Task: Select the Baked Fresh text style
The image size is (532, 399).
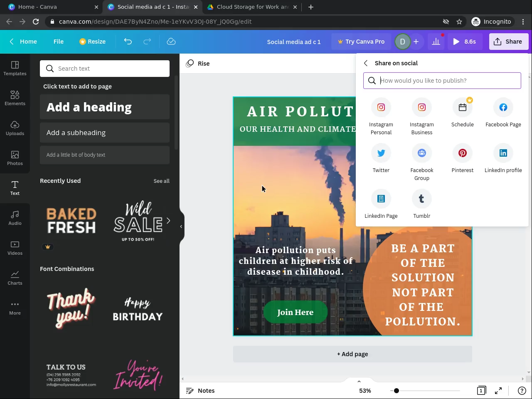Action: point(71,221)
